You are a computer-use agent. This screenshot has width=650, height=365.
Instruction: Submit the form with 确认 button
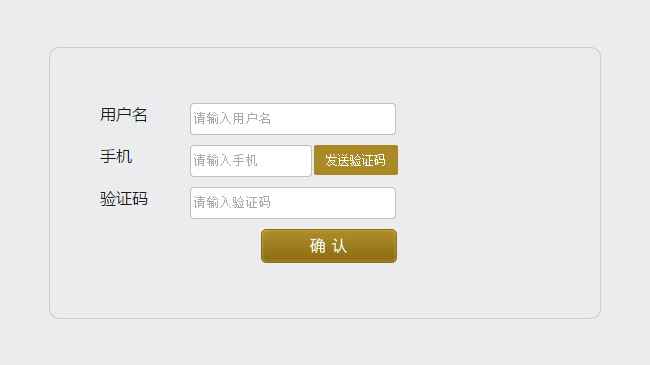point(329,246)
